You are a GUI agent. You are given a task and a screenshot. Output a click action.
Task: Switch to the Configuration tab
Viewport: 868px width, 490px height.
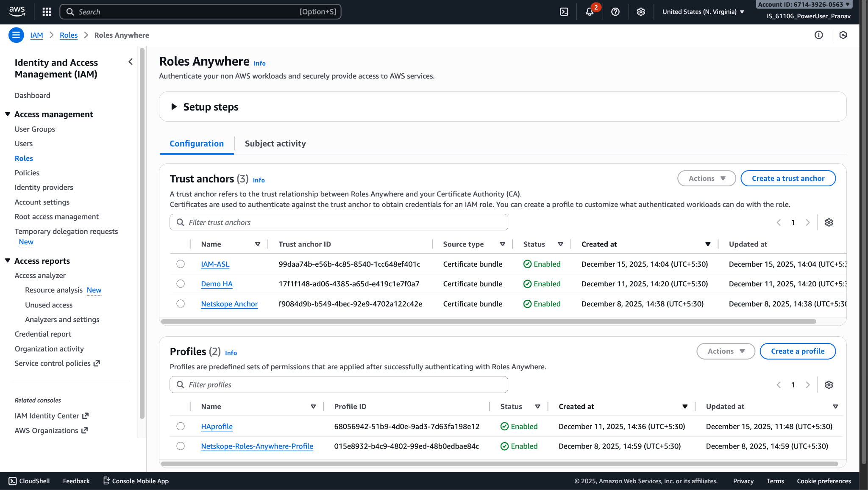coord(197,144)
